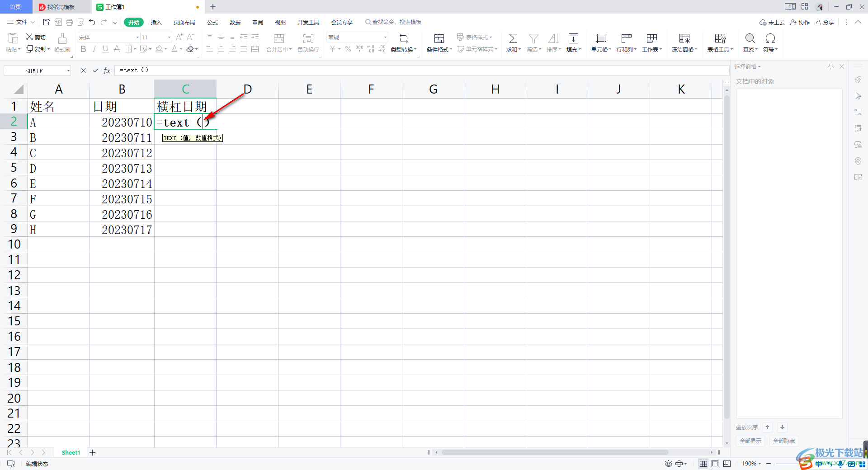The width and height of the screenshot is (868, 470).
Task: Click the Fill (填充) down-arrow icon
Action: click(x=573, y=38)
